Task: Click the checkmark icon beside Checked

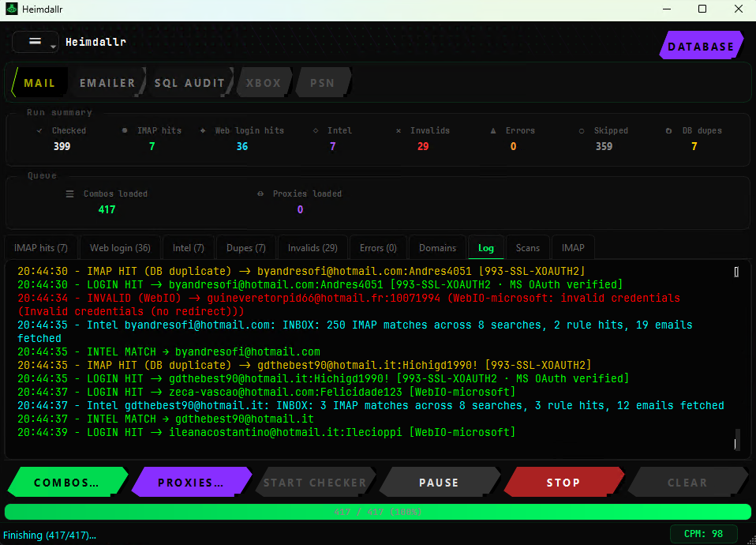Action: click(x=39, y=131)
